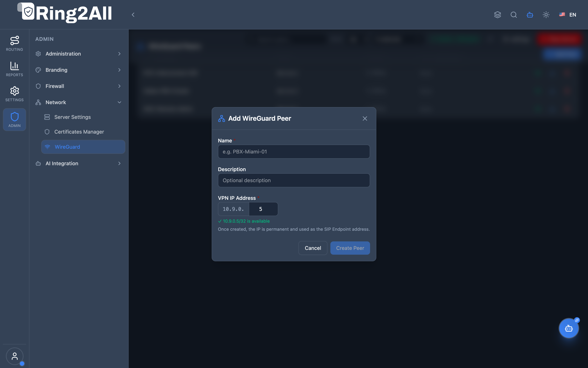The height and width of the screenshot is (368, 588).
Task: Open the Reports section in sidebar
Action: click(14, 69)
